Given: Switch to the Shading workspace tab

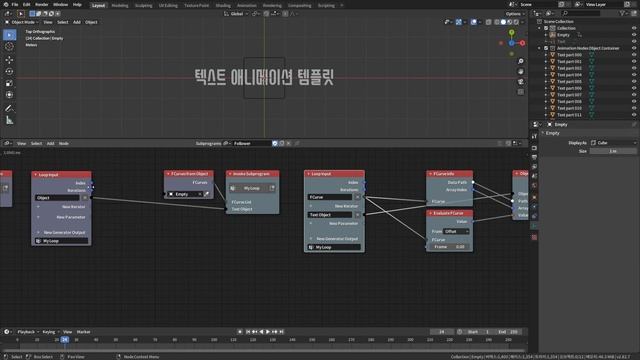Looking at the screenshot, I should (x=223, y=5).
